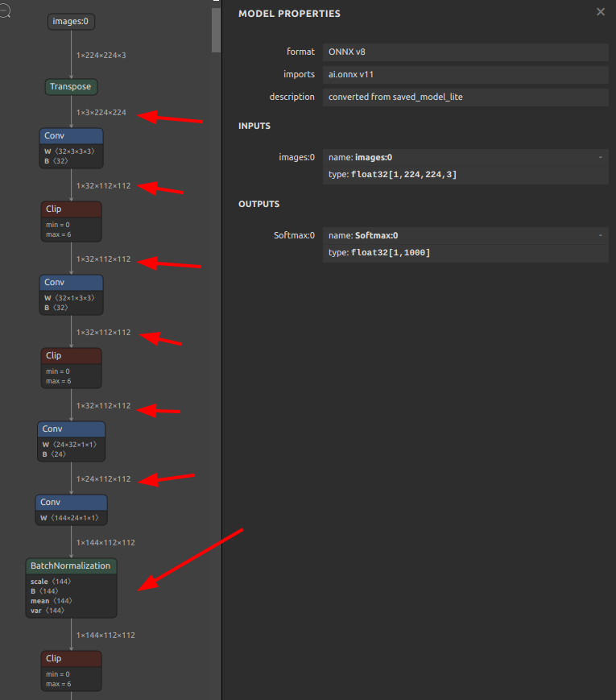Click the Clip node below BatchNormalization
The image size is (616, 700).
click(x=71, y=659)
